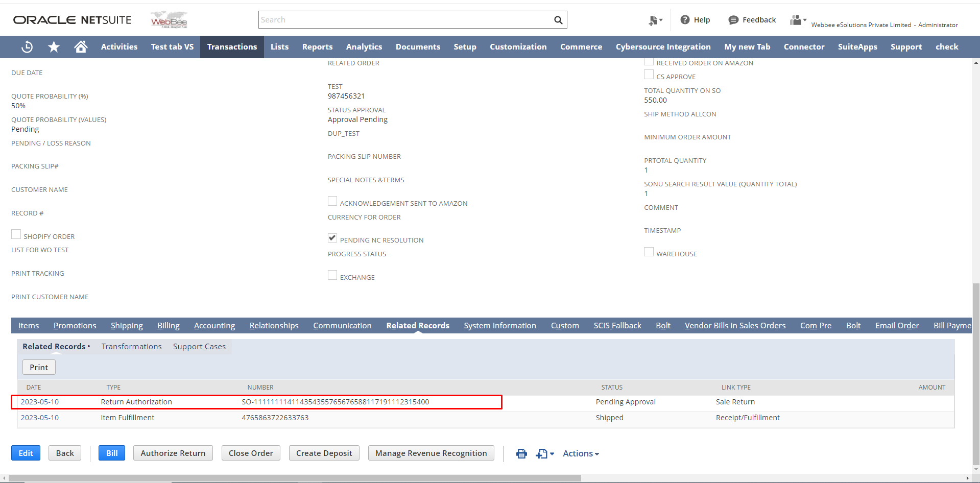Open the Recent Records clock icon
The height and width of the screenshot is (483, 980).
27,47
